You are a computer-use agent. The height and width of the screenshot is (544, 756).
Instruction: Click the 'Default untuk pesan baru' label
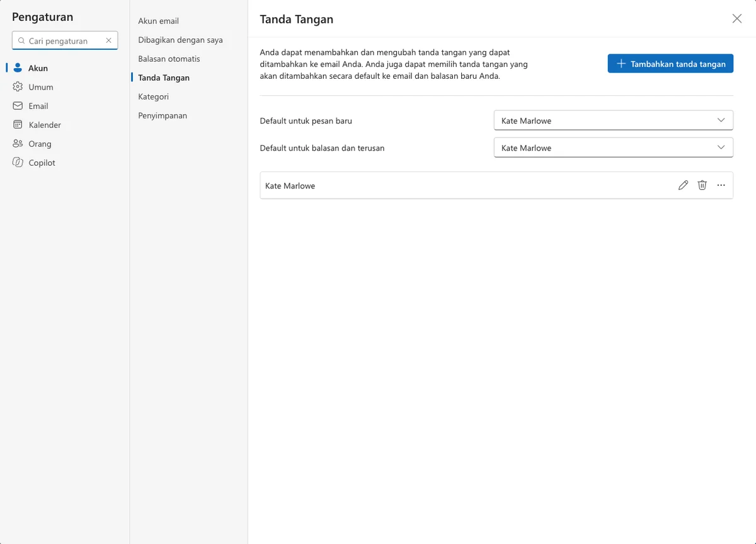306,120
